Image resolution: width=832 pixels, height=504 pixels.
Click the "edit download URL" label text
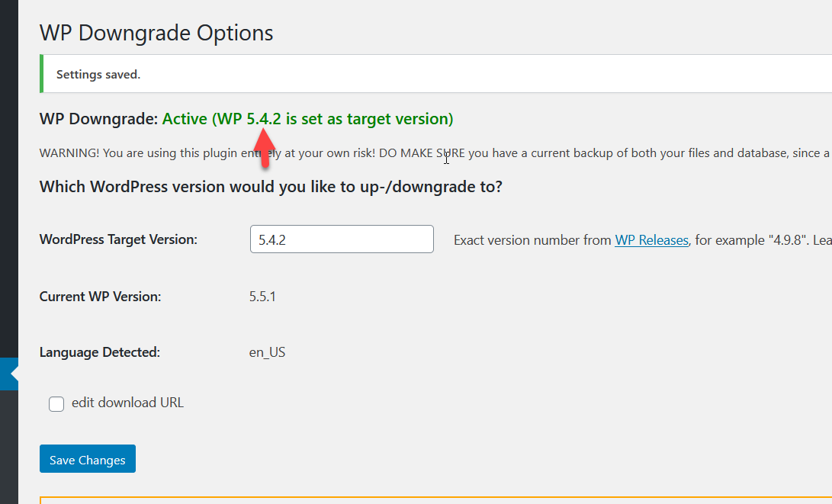coord(127,403)
